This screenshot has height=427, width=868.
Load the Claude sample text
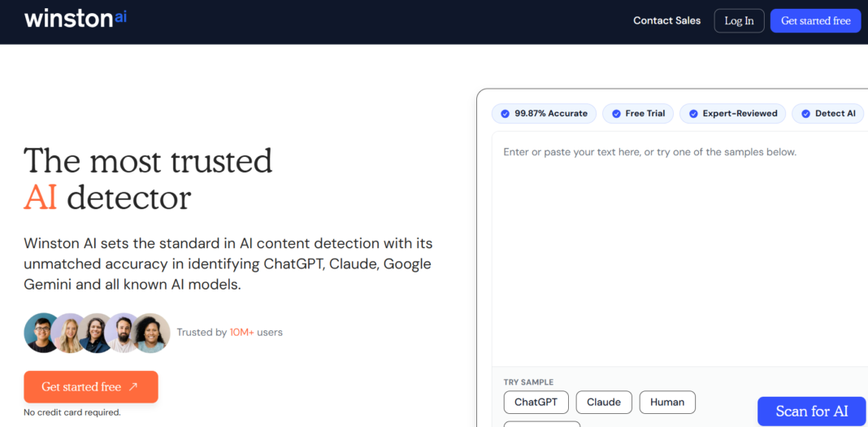[604, 402]
